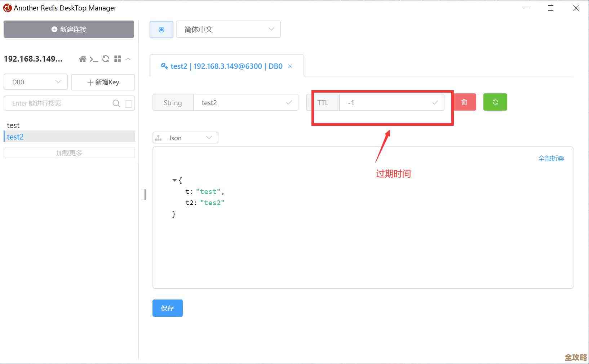Click the 新建连接 new connection button
This screenshot has width=589, height=364.
click(x=68, y=29)
